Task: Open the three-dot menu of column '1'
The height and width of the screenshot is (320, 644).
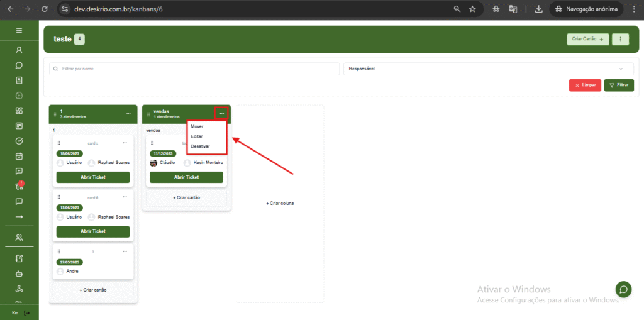Action: point(128,114)
